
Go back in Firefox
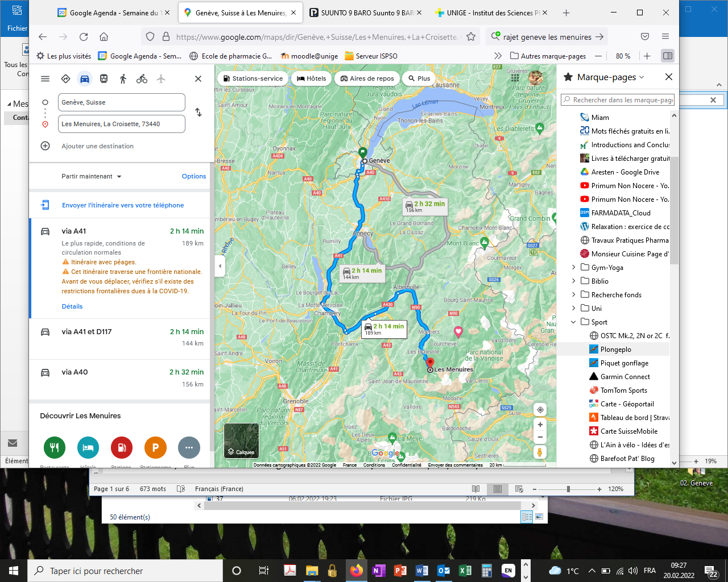(x=43, y=37)
